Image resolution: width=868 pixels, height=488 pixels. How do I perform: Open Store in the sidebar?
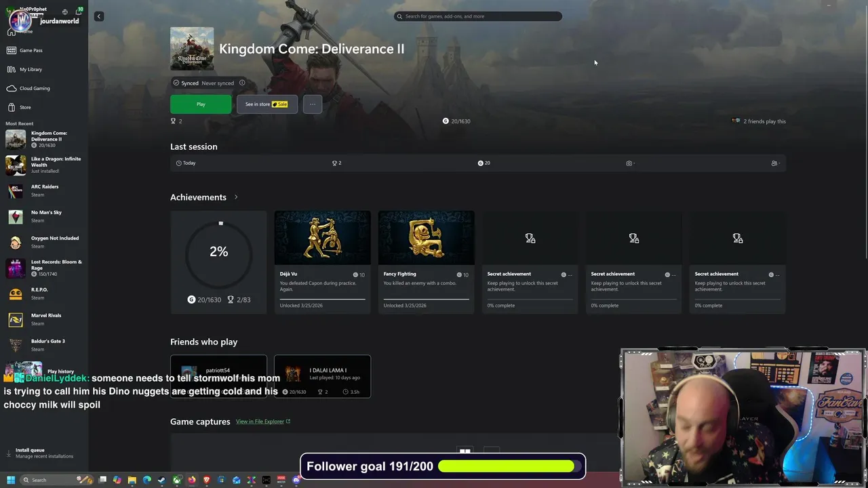[18, 107]
